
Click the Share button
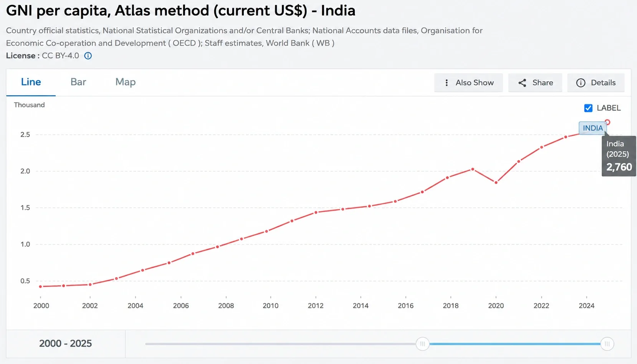tap(535, 83)
